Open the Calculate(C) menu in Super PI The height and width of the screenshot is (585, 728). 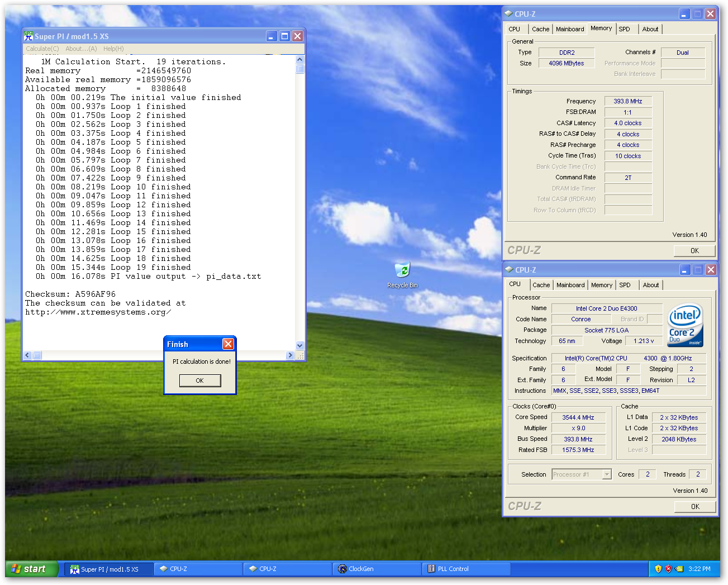pyautogui.click(x=42, y=49)
